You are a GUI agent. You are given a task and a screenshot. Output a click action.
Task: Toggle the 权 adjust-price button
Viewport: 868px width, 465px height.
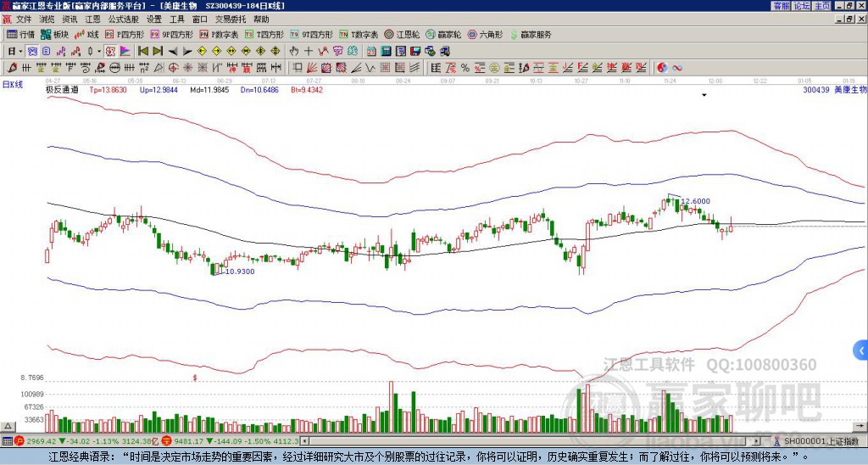click(x=110, y=51)
